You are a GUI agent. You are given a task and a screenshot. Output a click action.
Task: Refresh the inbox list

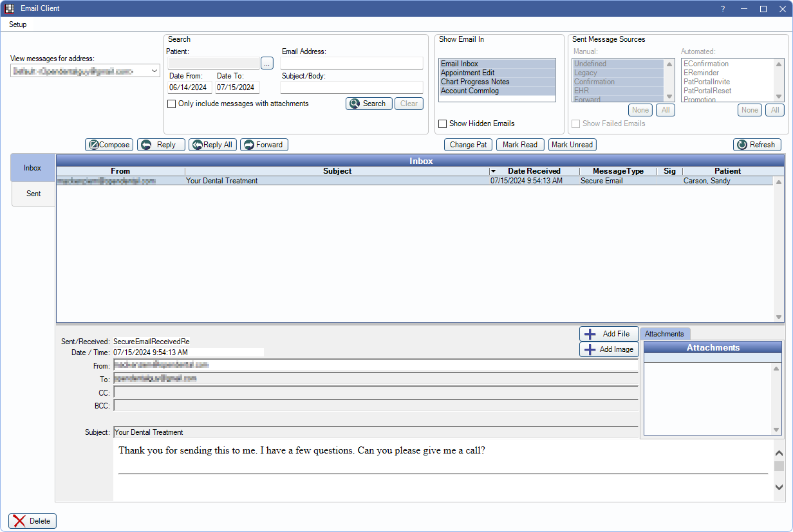756,145
